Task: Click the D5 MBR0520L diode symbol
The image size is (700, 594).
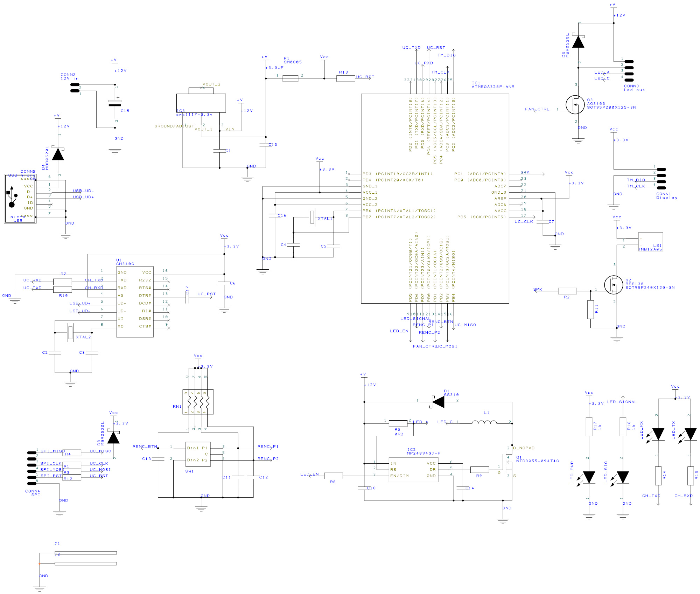Action: click(x=578, y=41)
